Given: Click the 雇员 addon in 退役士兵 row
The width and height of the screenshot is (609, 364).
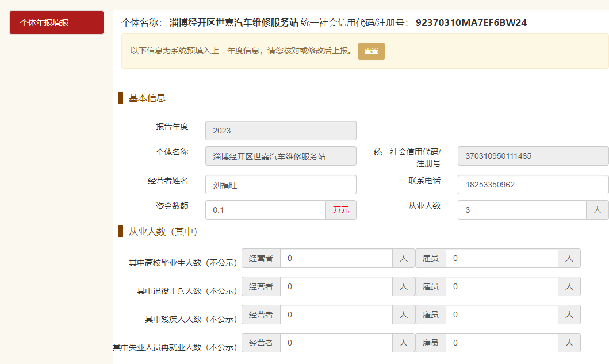Looking at the screenshot, I should (431, 287).
